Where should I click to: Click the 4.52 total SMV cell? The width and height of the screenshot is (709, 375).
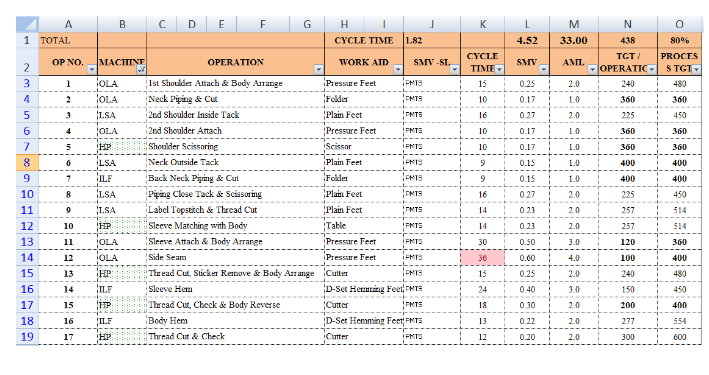coord(527,40)
